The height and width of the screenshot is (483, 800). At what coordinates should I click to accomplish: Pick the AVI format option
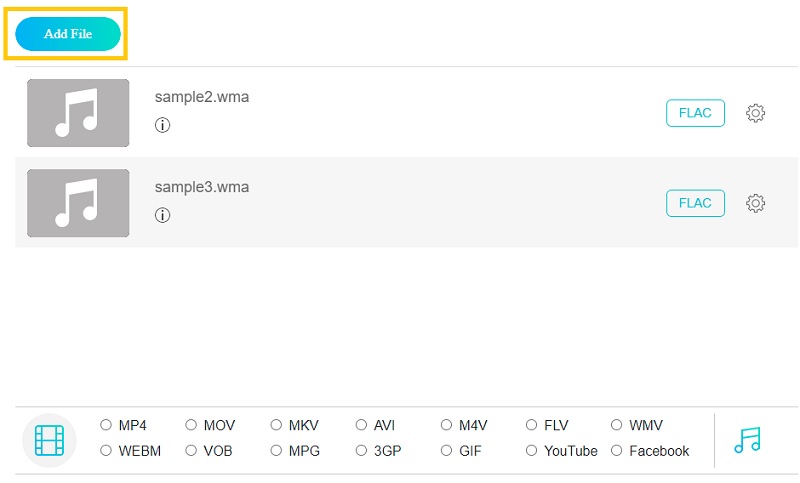[x=361, y=425]
